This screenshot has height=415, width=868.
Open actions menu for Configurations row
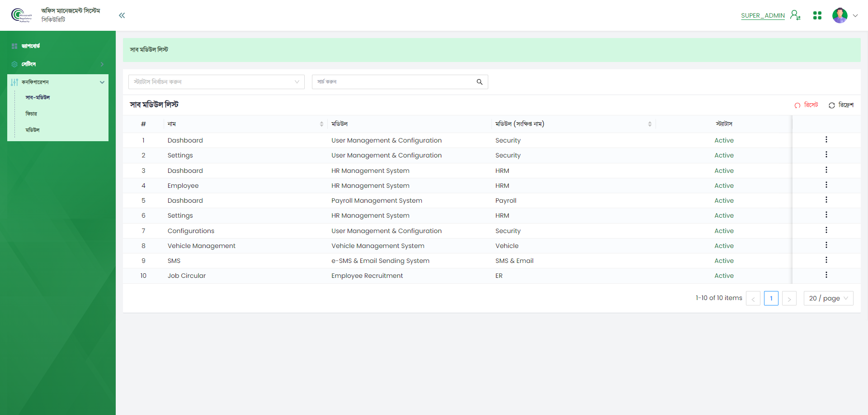pos(826,230)
